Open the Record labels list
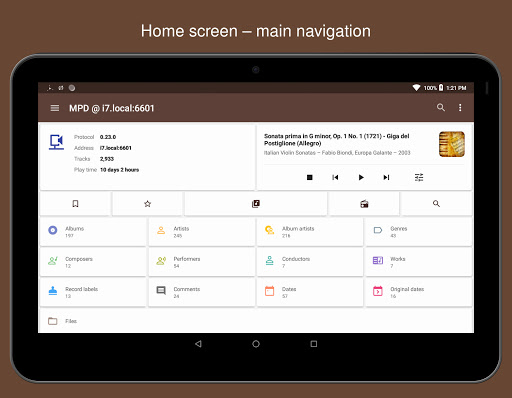The image size is (512, 398). (93, 293)
